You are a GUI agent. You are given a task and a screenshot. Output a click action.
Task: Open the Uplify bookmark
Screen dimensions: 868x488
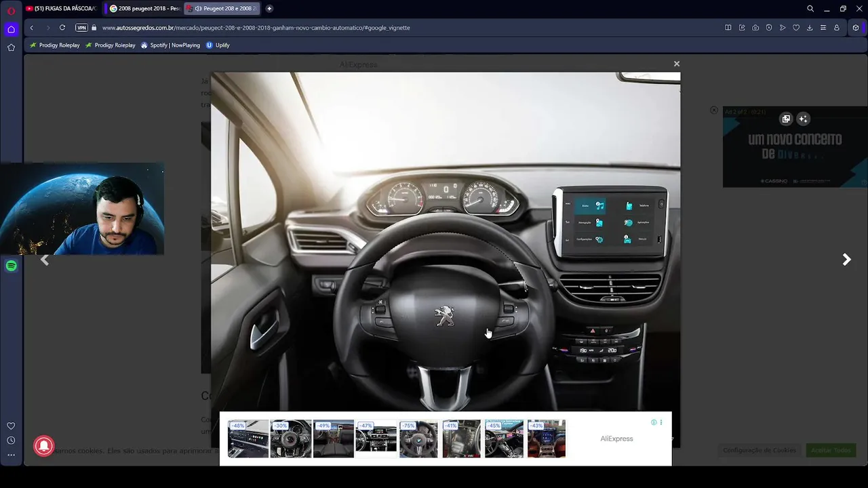pos(218,45)
